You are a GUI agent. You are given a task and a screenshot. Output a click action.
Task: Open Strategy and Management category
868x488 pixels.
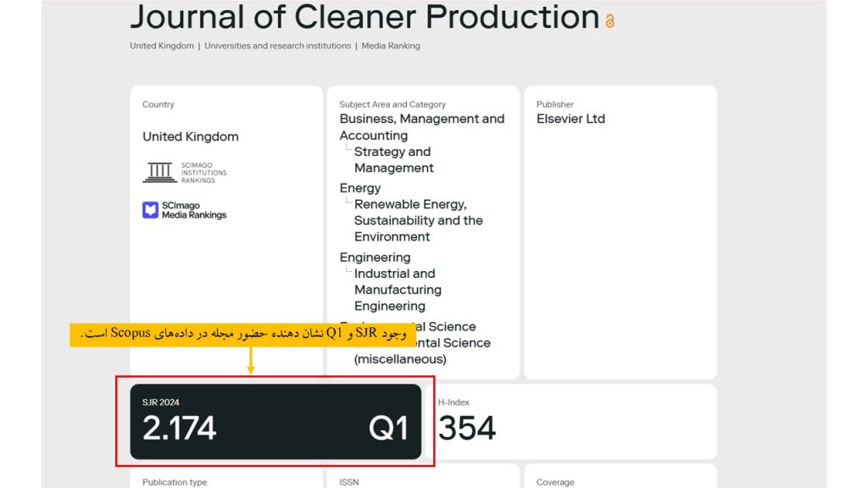click(x=393, y=160)
